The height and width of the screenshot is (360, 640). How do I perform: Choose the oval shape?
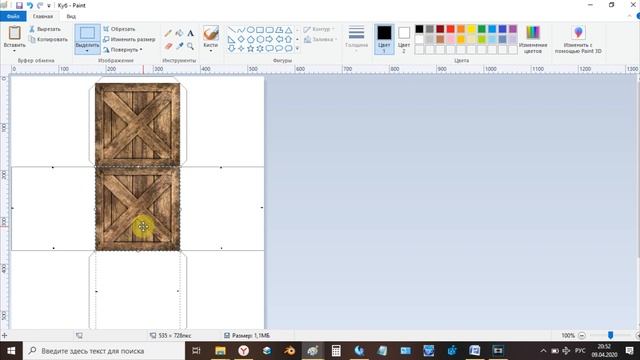coord(251,30)
